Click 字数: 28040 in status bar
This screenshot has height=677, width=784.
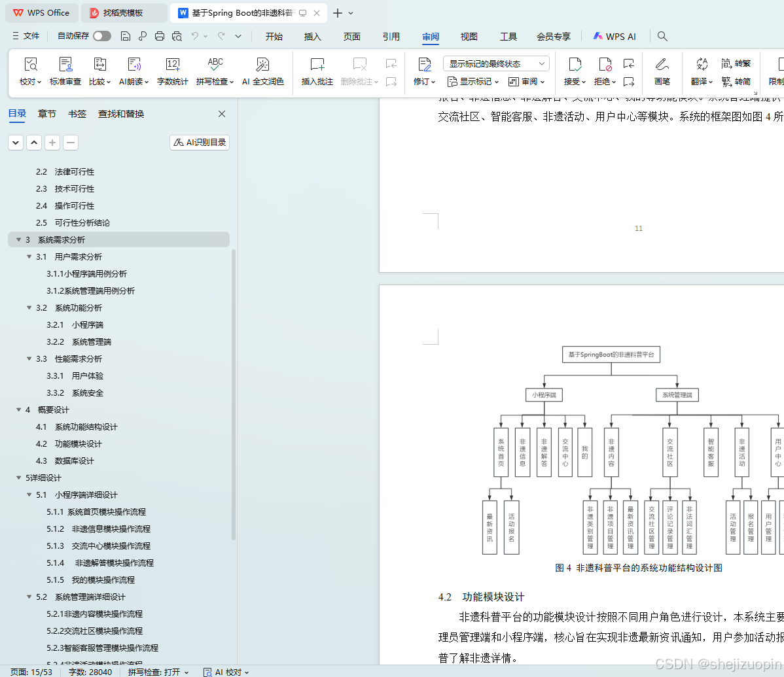90,672
